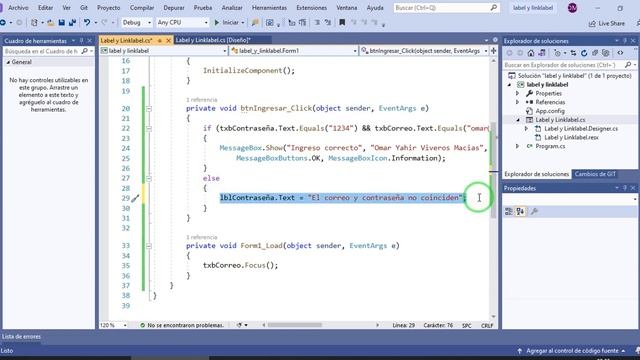Screen dimensions: 640x360
Task: Click the Home icon in Solution Explorer
Action: tap(531, 53)
